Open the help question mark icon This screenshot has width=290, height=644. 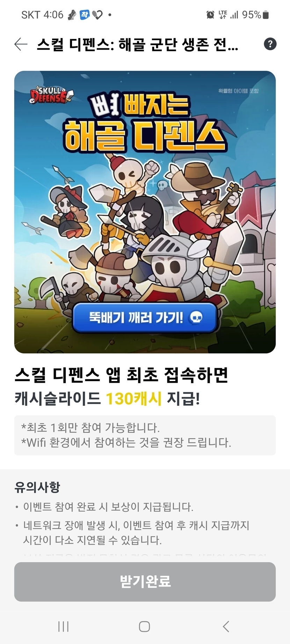pyautogui.click(x=270, y=44)
